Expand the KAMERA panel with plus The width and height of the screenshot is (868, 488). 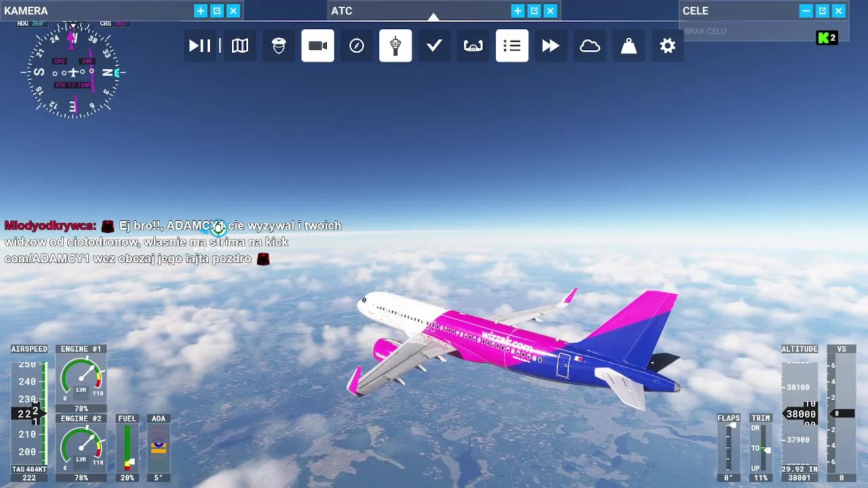tap(201, 11)
